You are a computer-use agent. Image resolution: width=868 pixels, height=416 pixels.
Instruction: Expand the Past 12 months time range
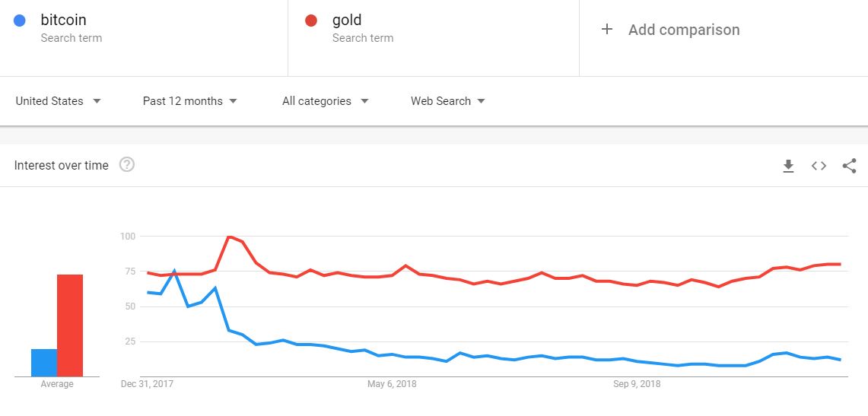pyautogui.click(x=190, y=101)
